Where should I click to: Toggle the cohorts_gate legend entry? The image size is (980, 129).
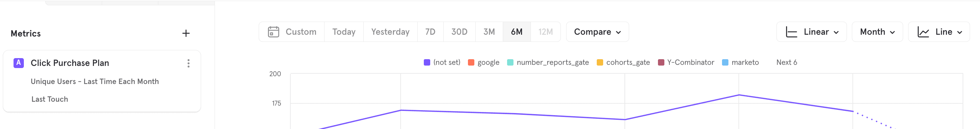click(x=623, y=63)
